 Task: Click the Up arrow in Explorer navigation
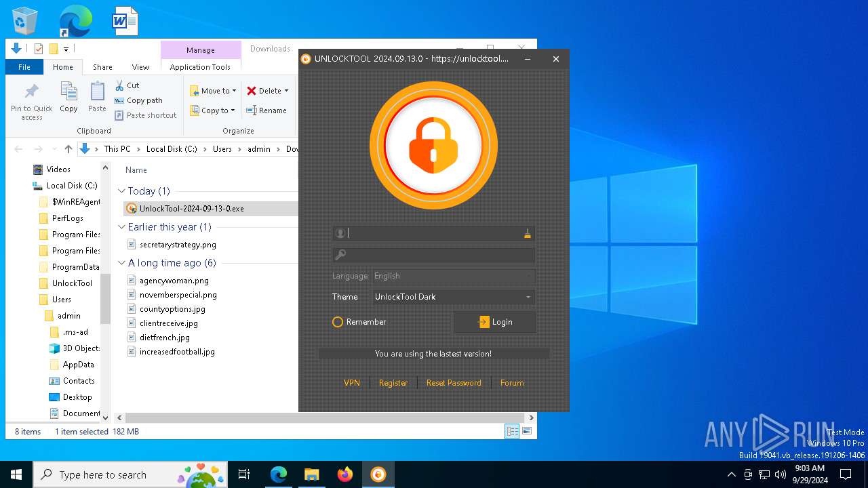pyautogui.click(x=68, y=149)
